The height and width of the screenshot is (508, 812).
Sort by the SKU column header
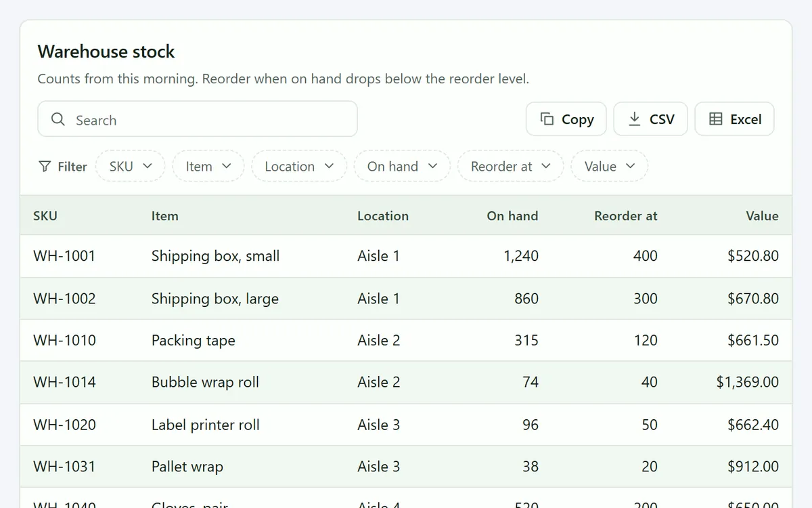pos(45,216)
